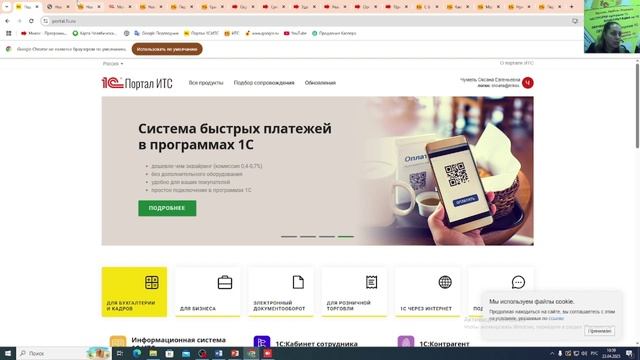Open the Chrome tab search dropdown
This screenshot has height=360, width=640.
coord(7,7)
